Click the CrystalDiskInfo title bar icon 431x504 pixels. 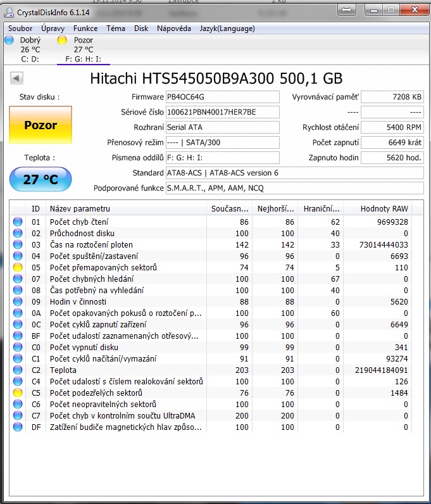(x=9, y=13)
